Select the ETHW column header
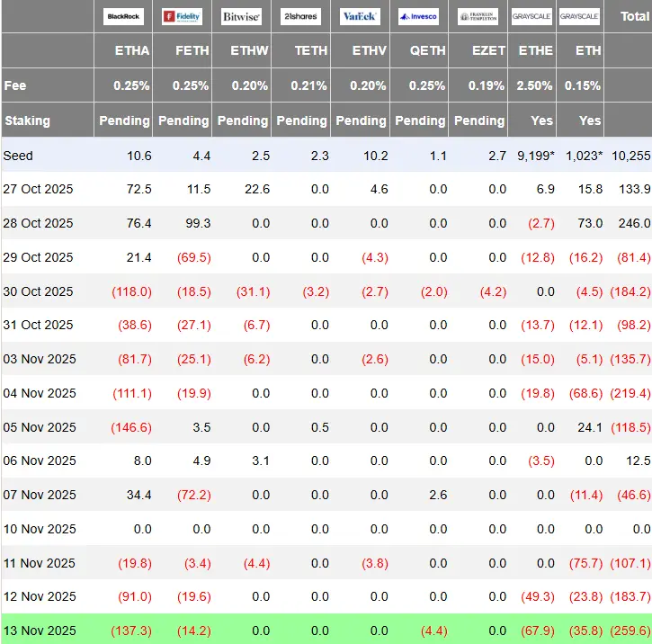 [x=249, y=50]
